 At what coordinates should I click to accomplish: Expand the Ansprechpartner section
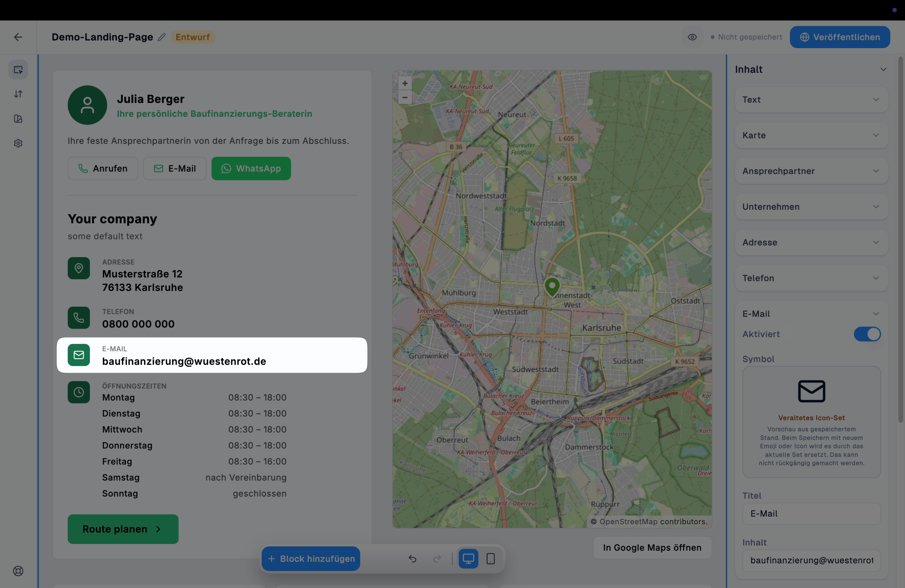pyautogui.click(x=811, y=171)
